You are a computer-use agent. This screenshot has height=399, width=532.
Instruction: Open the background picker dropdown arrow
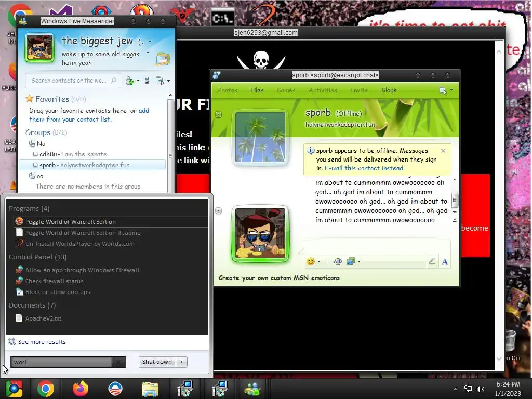(x=359, y=261)
